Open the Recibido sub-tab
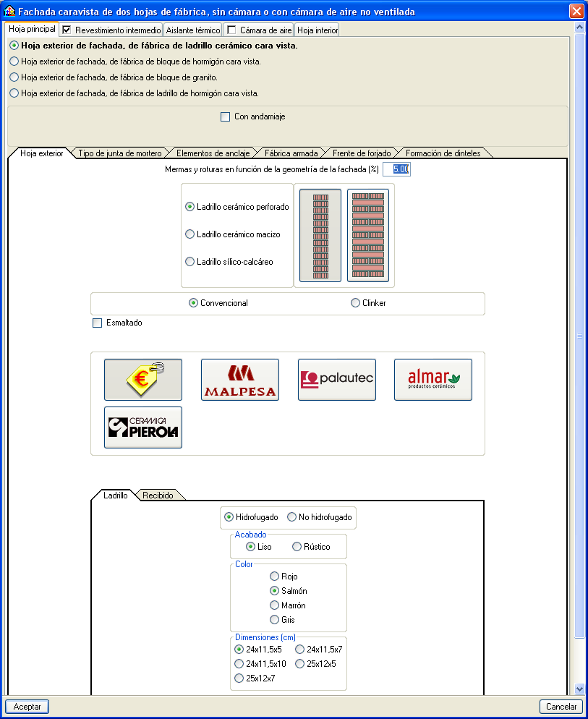 [158, 495]
